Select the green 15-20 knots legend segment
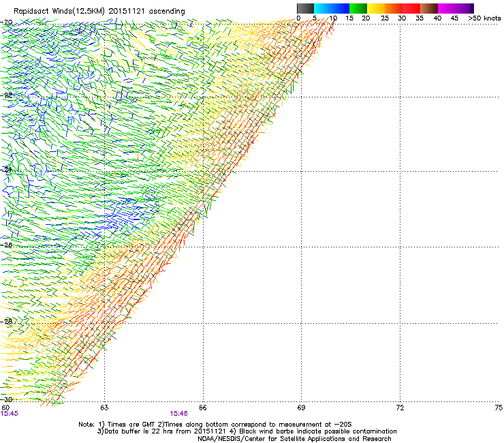Screen dimensions: 504x443 (x=358, y=8)
